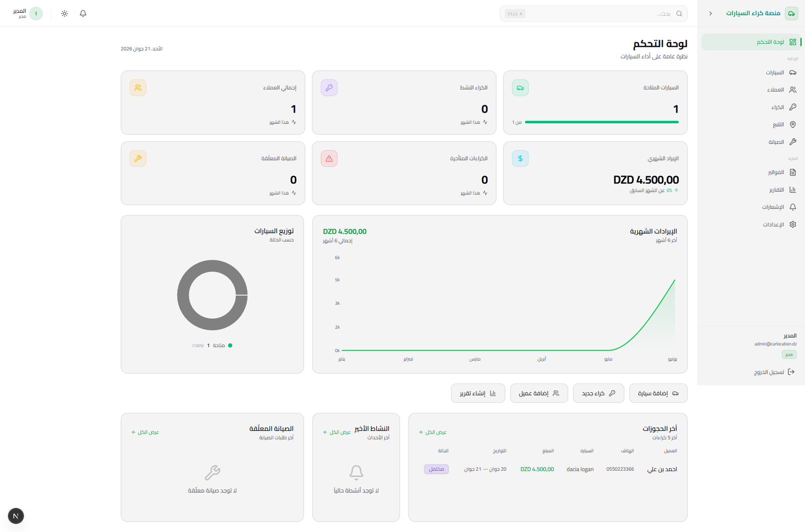Image resolution: width=805 pixels, height=532 pixels.
Task: Click the car logo icon beside منصة كراء السيارات
Action: tap(791, 14)
